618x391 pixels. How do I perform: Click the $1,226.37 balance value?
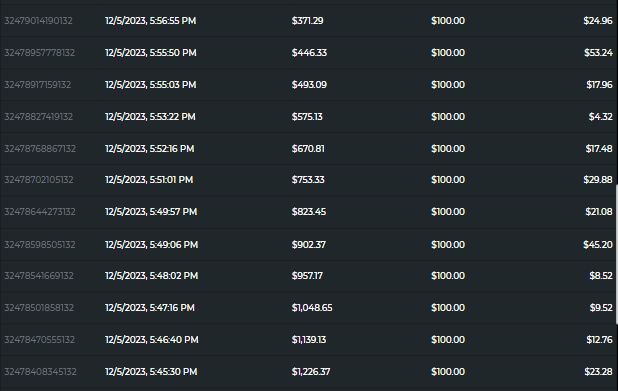pyautogui.click(x=311, y=372)
